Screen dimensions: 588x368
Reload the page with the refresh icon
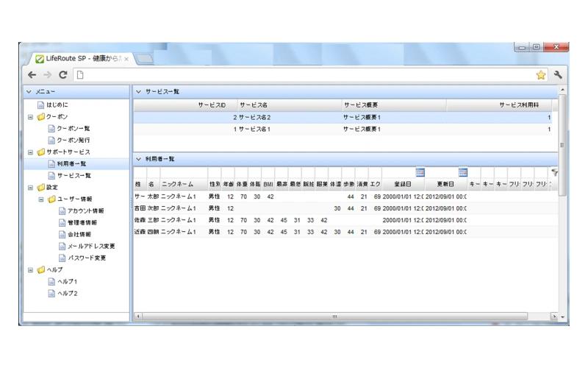pos(63,75)
